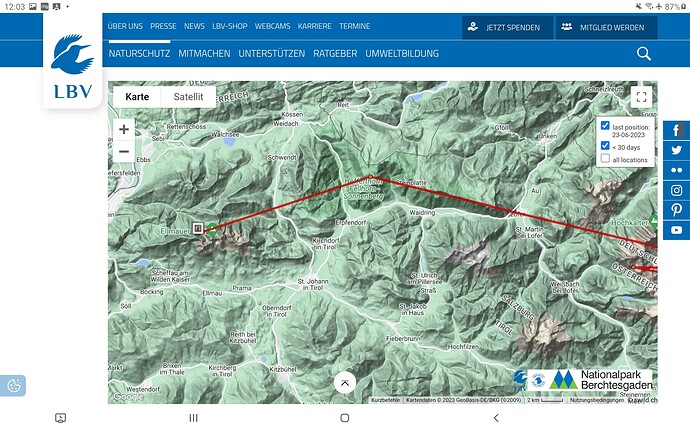Click the Kitzbühel town label
The image size is (690, 431).
coord(283,369)
